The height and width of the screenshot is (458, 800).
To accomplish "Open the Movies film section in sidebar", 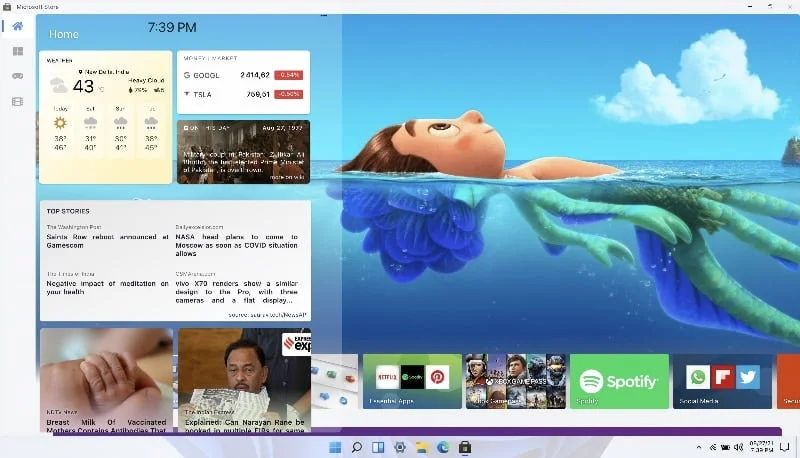I will (x=17, y=101).
